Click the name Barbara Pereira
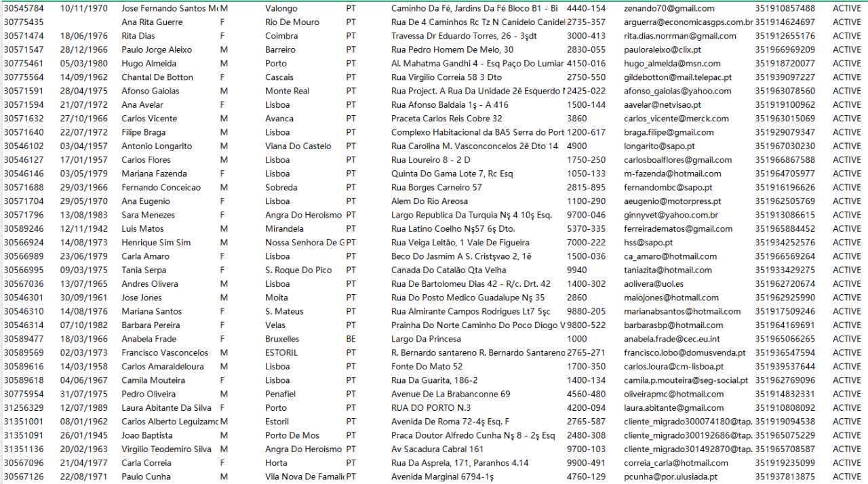 point(151,325)
